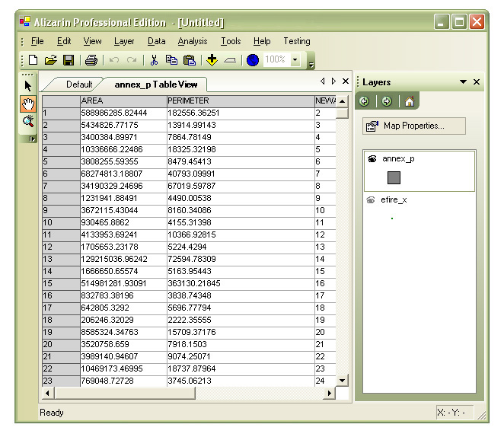Image resolution: width=504 pixels, height=437 pixels.
Task: Switch to the Default tab
Action: point(79,85)
